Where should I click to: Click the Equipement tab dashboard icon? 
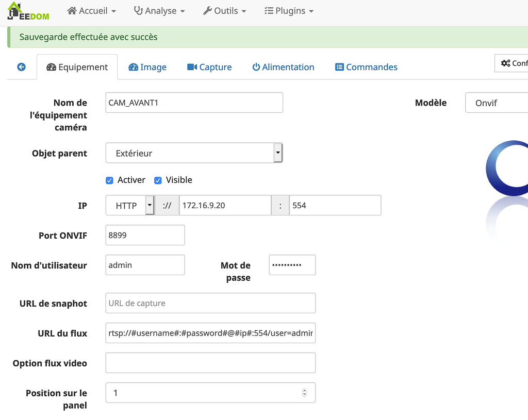[51, 67]
